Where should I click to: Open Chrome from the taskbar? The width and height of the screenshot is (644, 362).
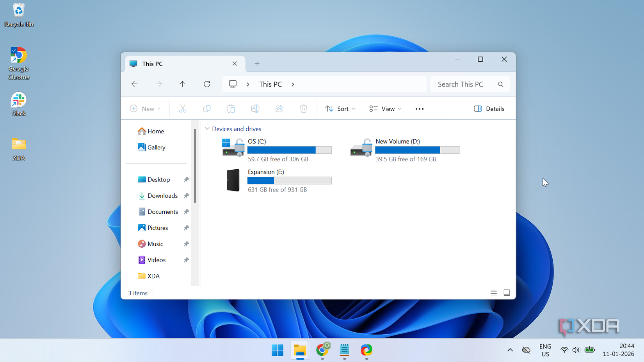coord(323,350)
